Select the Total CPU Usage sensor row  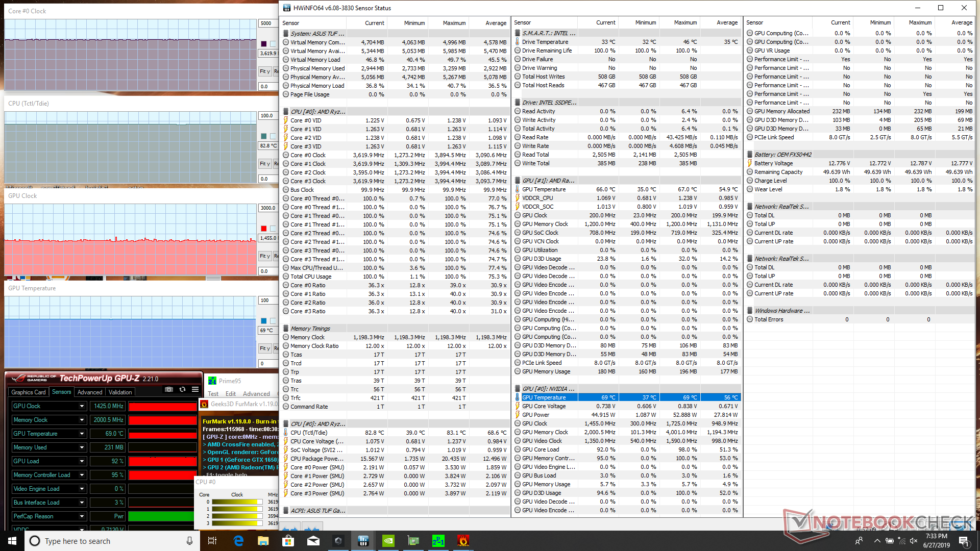tap(396, 277)
